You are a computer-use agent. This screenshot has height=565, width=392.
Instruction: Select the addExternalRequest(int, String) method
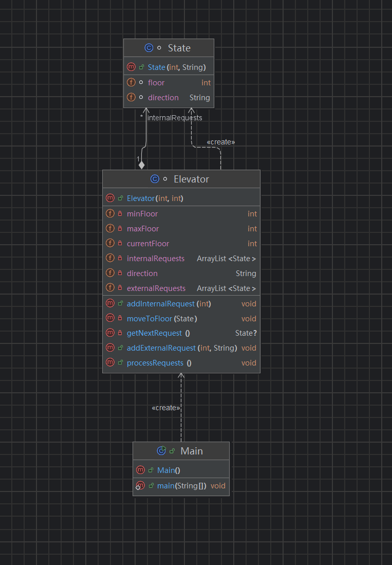click(181, 348)
